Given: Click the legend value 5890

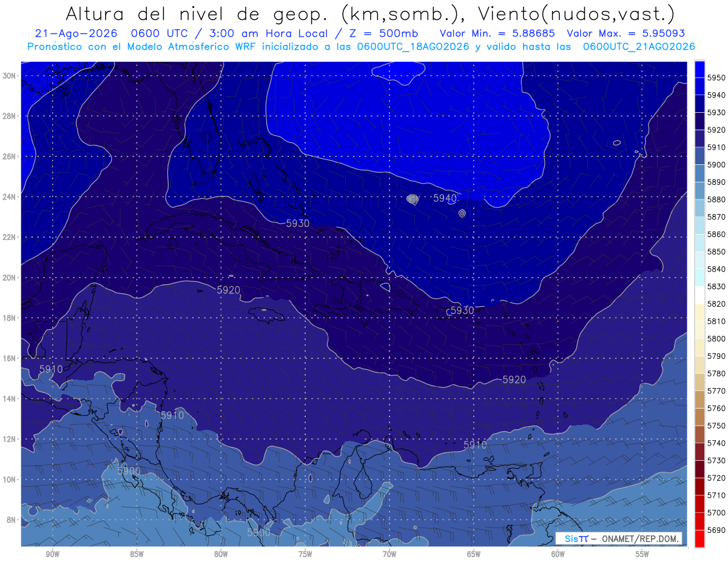Looking at the screenshot, I should 716,182.
